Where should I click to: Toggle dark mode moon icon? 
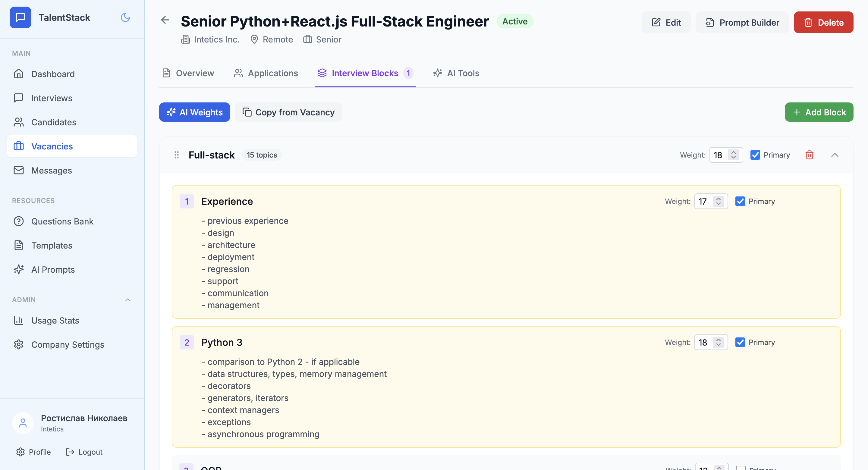125,17
